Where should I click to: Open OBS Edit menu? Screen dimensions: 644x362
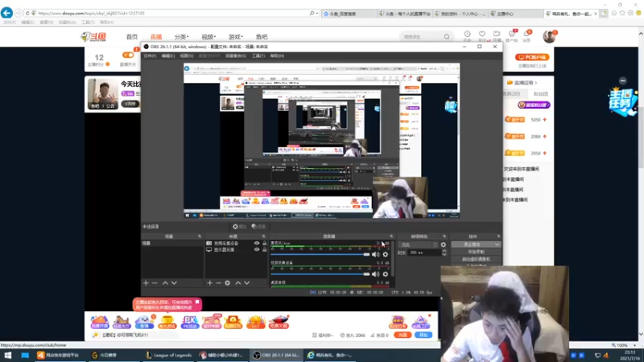pos(167,56)
